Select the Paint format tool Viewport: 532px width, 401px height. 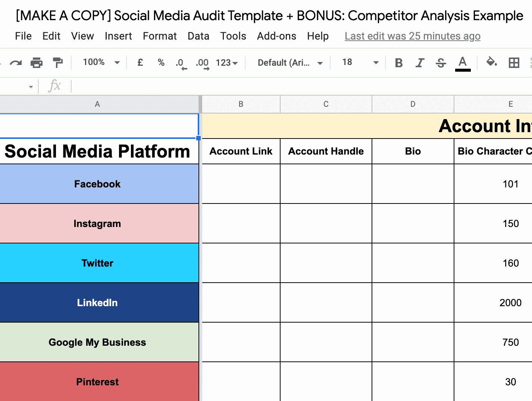point(57,62)
